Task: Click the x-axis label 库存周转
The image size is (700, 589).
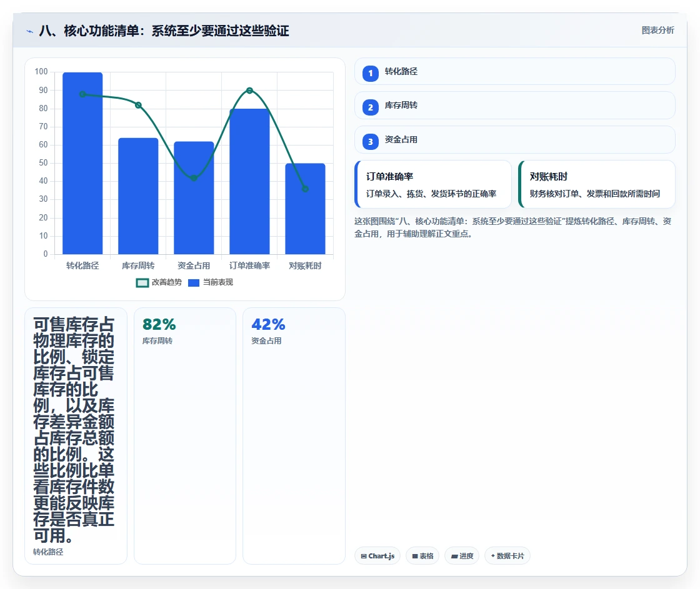Action: pos(138,266)
